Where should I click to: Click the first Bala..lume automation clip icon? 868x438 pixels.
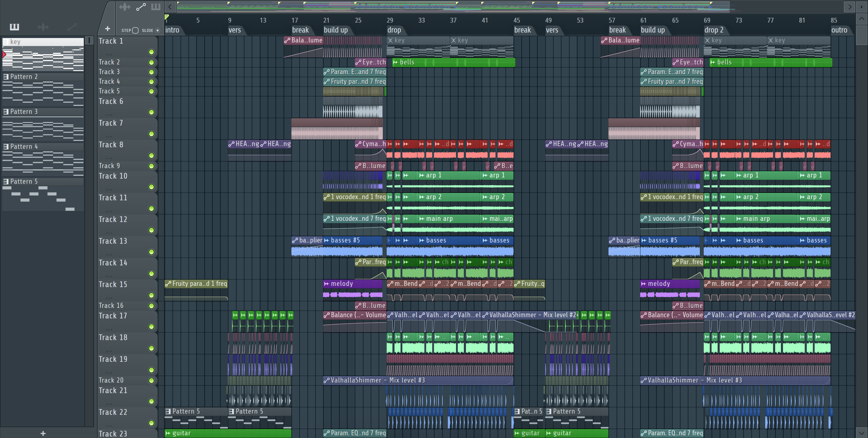click(x=287, y=40)
